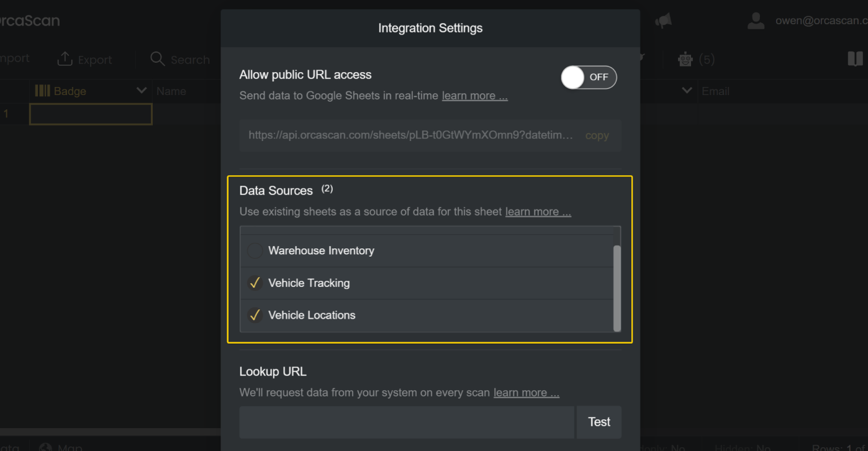Click the Lookup URL input field
The image size is (868, 451).
tap(407, 422)
